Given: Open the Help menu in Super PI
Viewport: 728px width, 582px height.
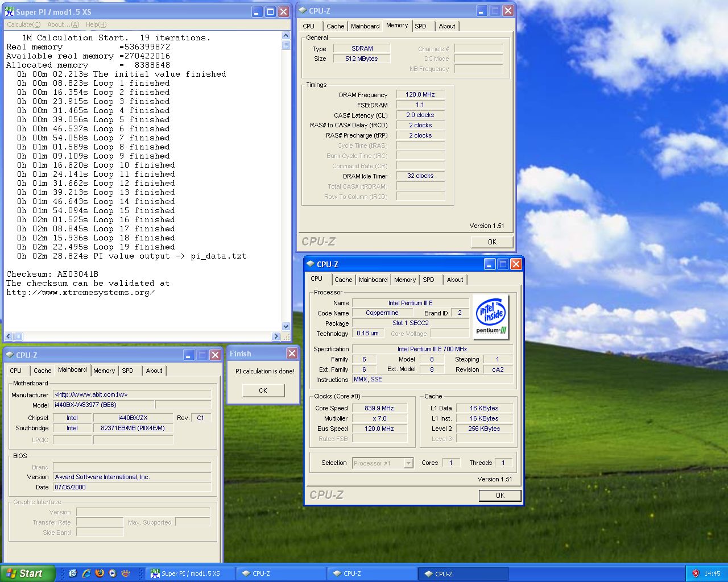Looking at the screenshot, I should tap(96, 24).
